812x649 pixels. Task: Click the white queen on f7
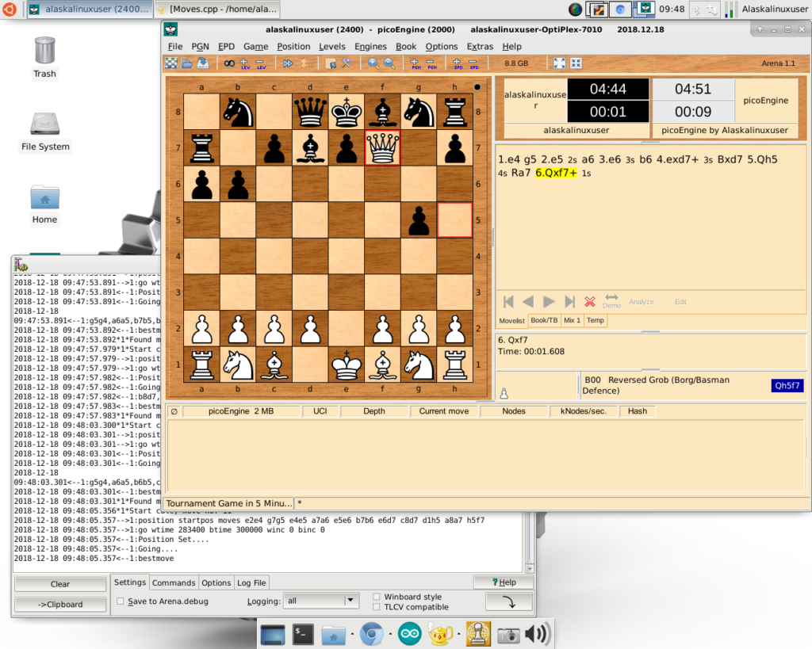point(383,148)
